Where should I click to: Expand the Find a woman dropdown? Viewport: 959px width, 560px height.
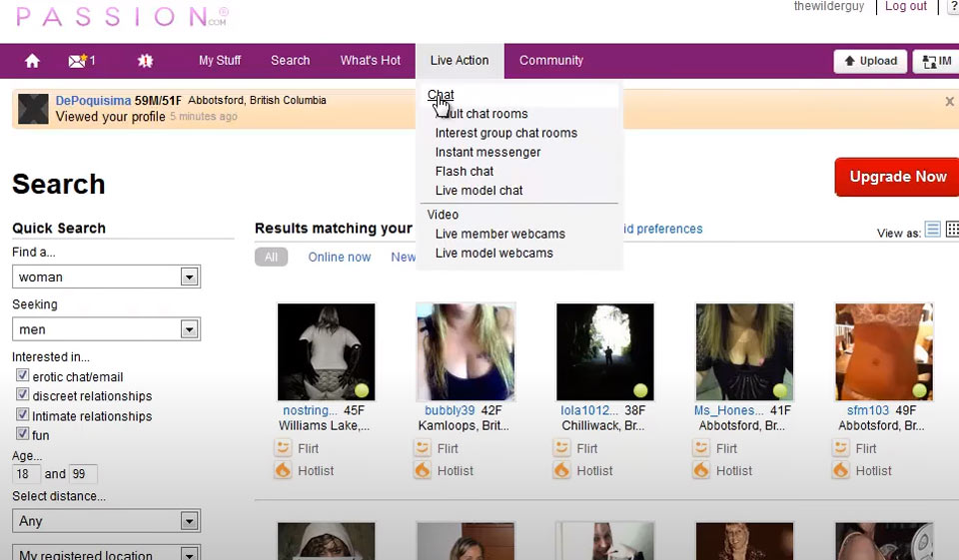(x=188, y=277)
